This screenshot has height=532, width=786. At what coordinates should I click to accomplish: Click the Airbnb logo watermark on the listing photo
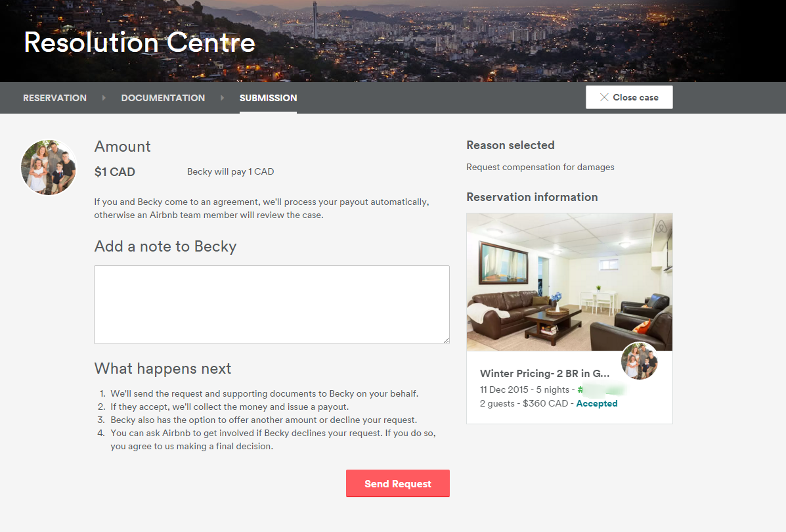[x=661, y=227]
